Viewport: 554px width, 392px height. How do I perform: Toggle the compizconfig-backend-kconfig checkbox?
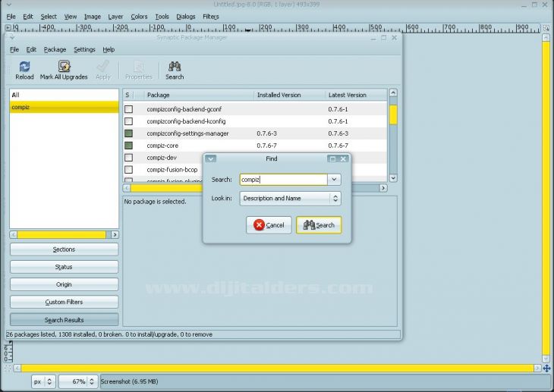pyautogui.click(x=128, y=121)
